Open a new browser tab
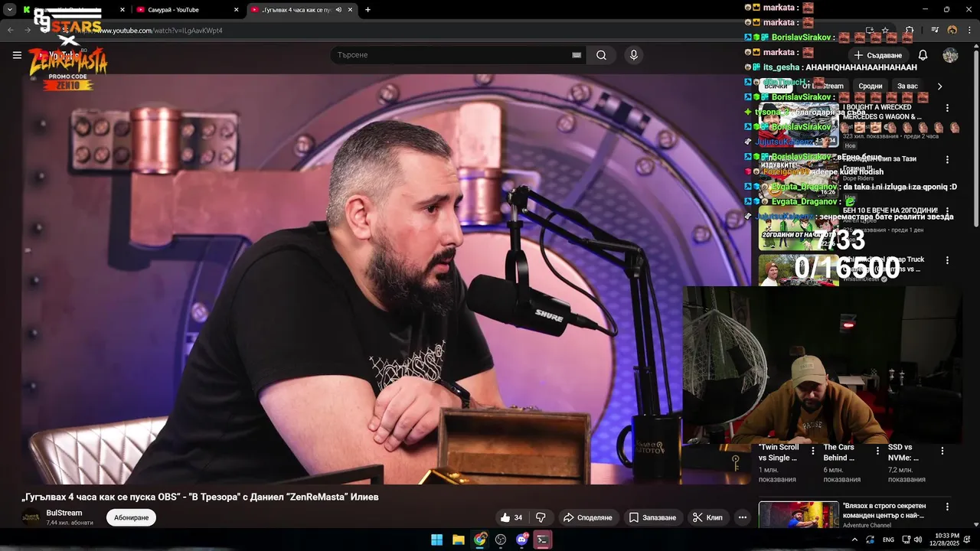The image size is (980, 551). pos(367,10)
